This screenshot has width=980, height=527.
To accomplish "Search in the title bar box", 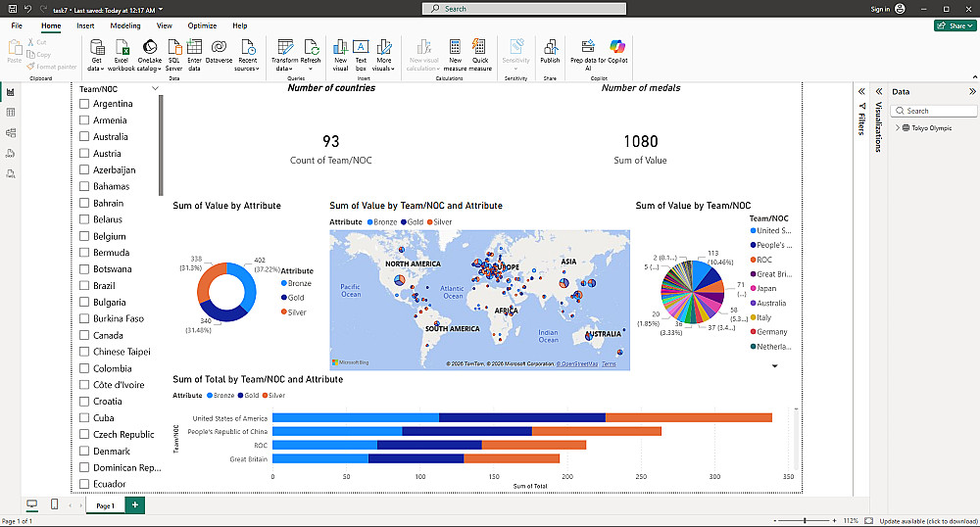I will tap(524, 9).
